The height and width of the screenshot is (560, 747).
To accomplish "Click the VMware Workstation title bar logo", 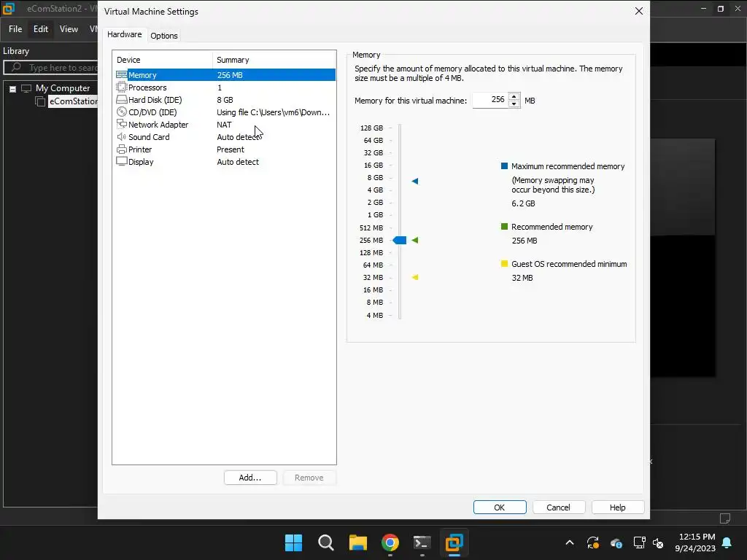I will (x=9, y=9).
